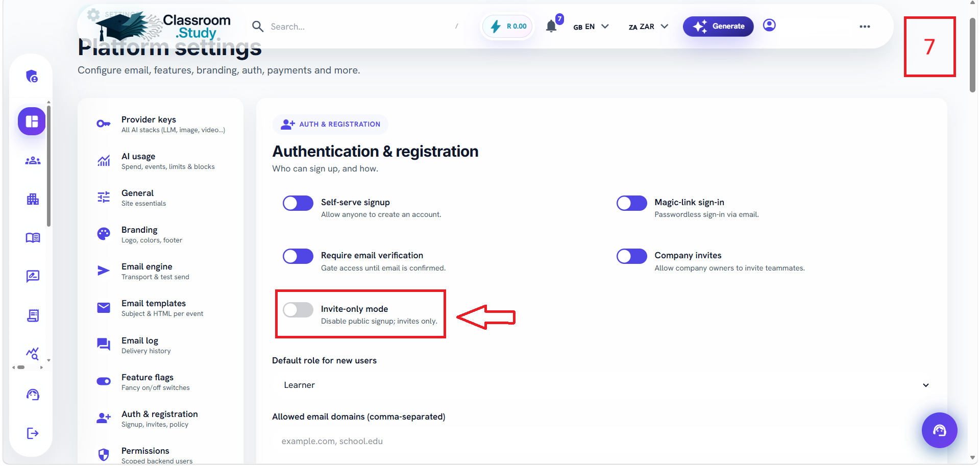Click the Email templates envelope icon
The height and width of the screenshot is (466, 980).
click(104, 307)
